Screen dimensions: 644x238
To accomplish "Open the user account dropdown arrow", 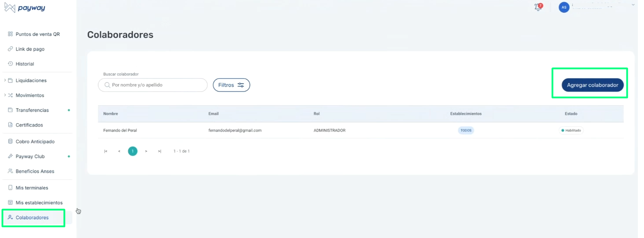I will tap(633, 5).
